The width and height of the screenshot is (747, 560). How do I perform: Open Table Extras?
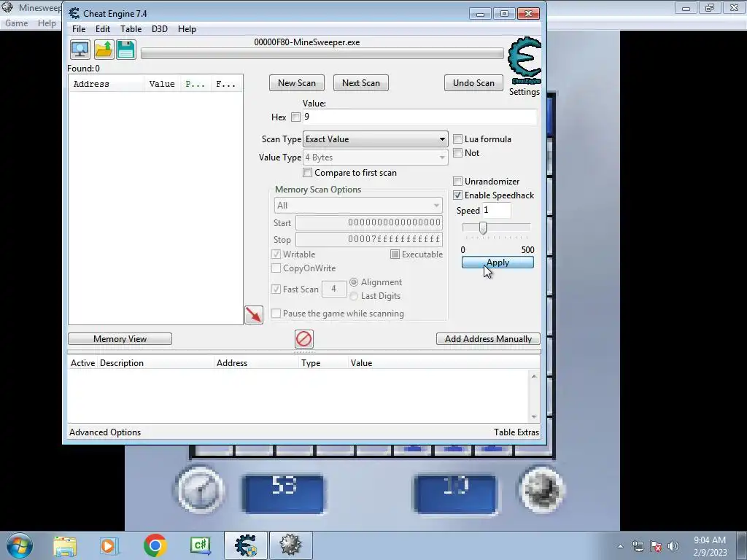coord(516,432)
